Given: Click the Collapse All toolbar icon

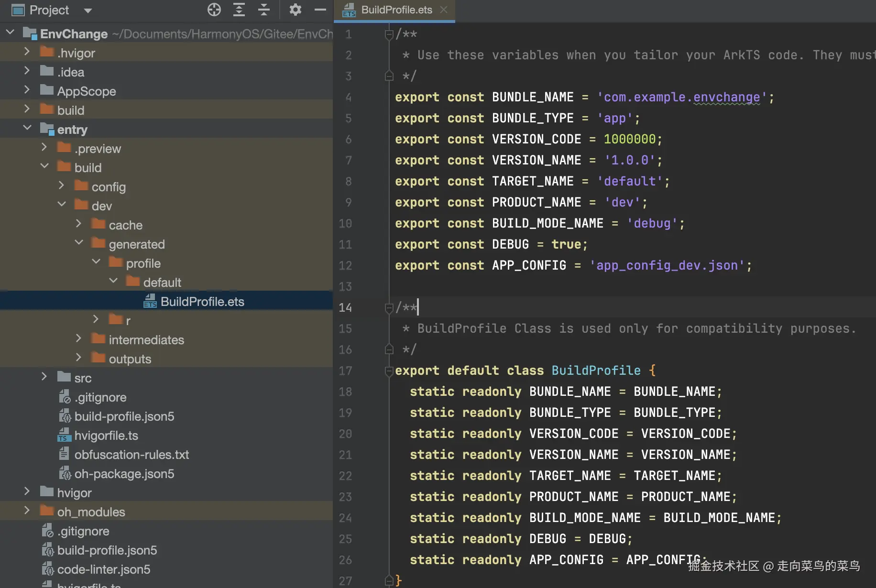Looking at the screenshot, I should (263, 10).
